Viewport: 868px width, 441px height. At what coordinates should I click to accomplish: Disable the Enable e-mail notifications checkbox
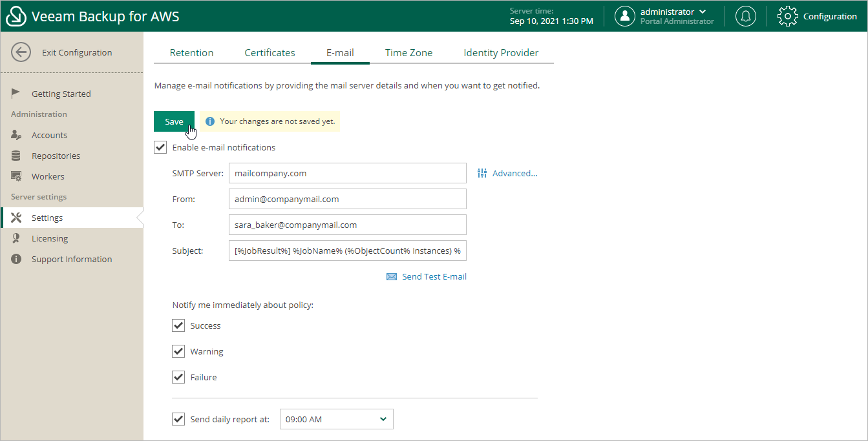point(160,147)
